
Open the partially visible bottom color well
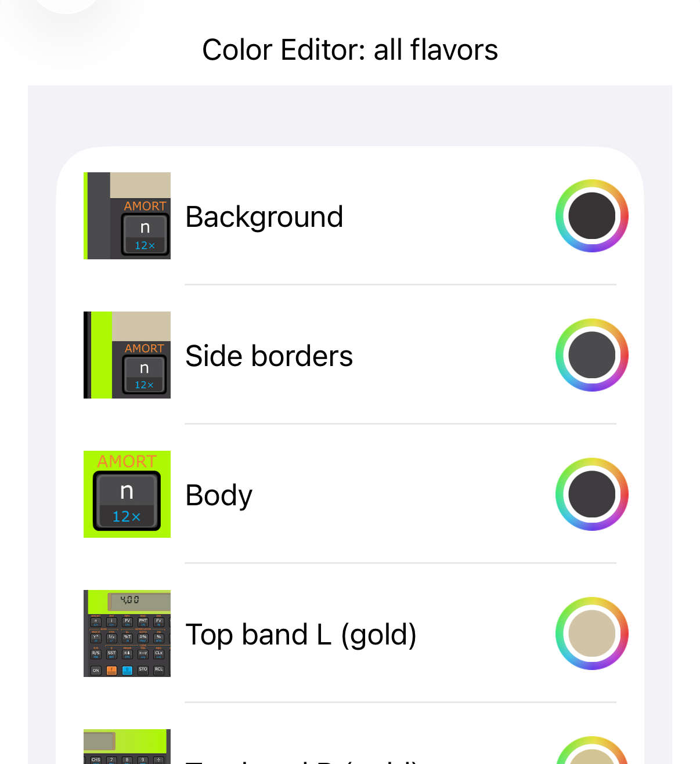coord(591,753)
